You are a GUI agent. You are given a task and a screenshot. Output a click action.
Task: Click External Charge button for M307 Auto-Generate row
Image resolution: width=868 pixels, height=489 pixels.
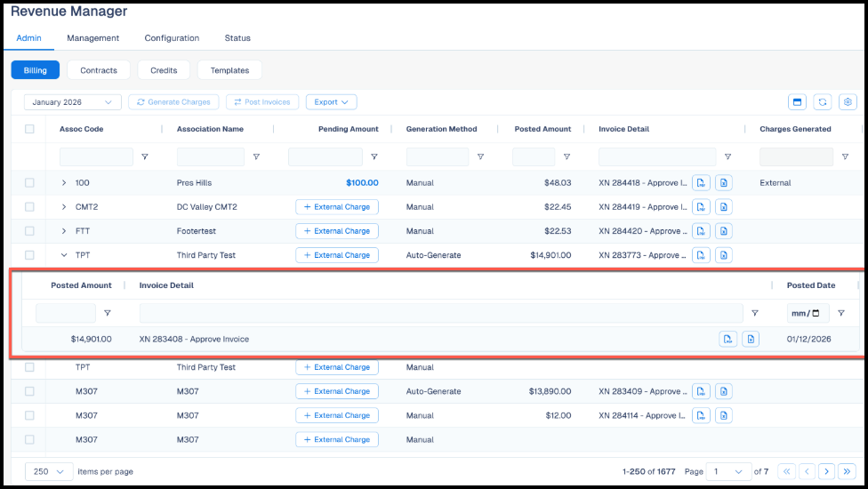click(x=337, y=391)
